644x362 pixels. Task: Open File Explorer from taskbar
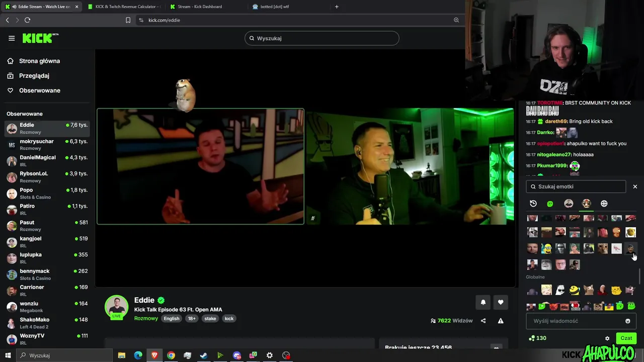pos(122,355)
